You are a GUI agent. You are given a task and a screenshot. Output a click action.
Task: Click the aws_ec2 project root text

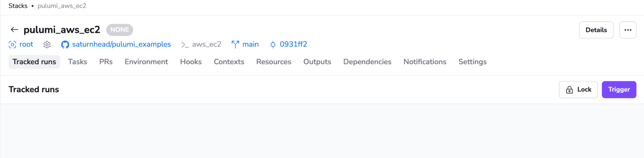click(x=207, y=44)
